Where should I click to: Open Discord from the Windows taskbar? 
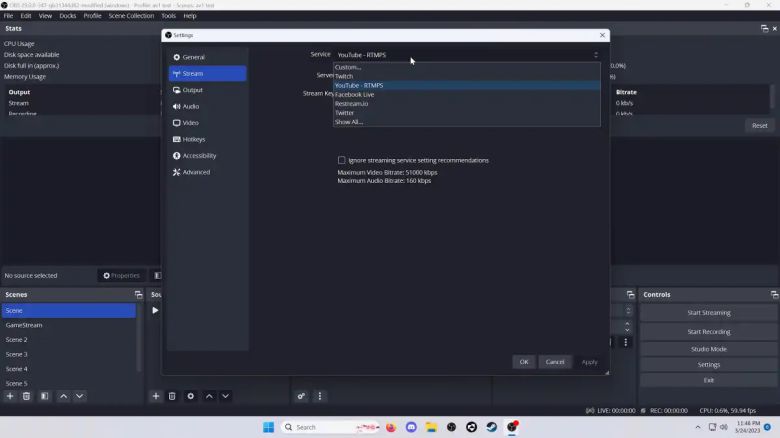point(411,427)
